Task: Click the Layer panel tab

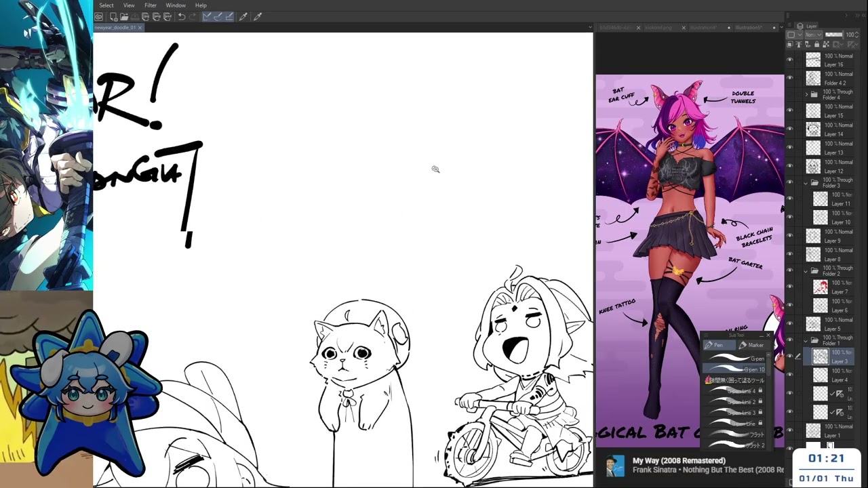Action: 806,26
